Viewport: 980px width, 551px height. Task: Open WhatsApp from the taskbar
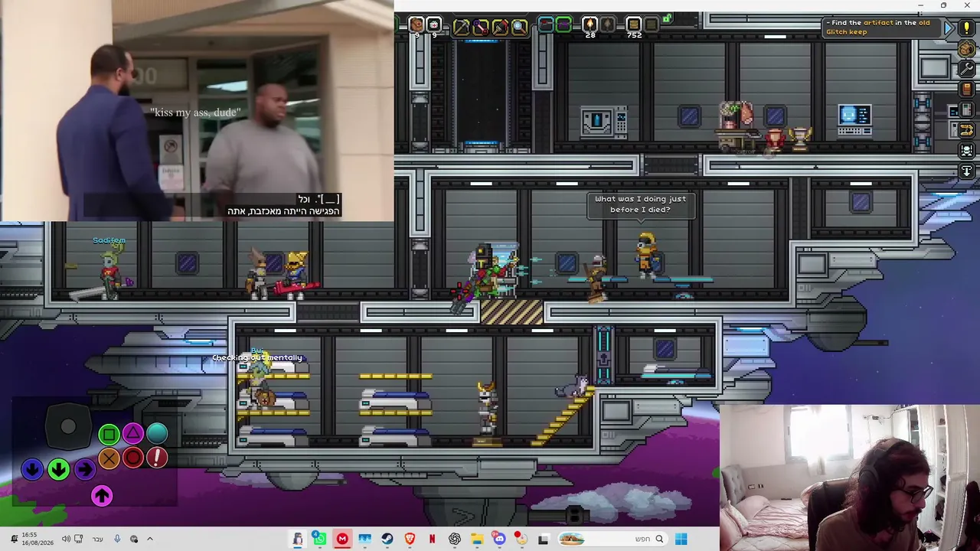coord(319,540)
